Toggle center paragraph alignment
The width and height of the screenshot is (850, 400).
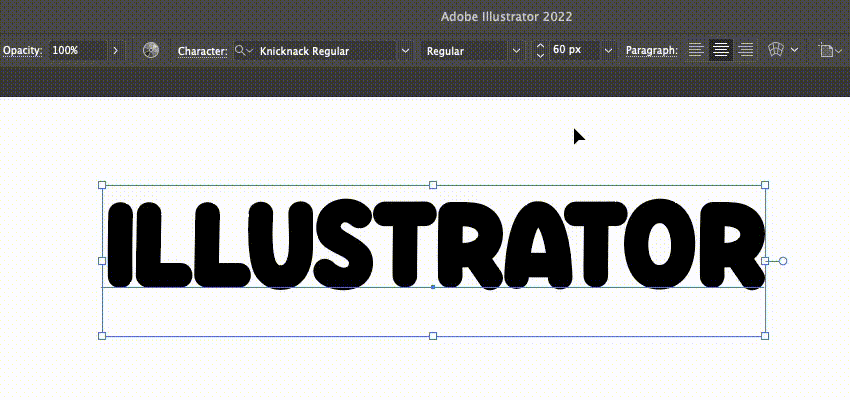[720, 50]
